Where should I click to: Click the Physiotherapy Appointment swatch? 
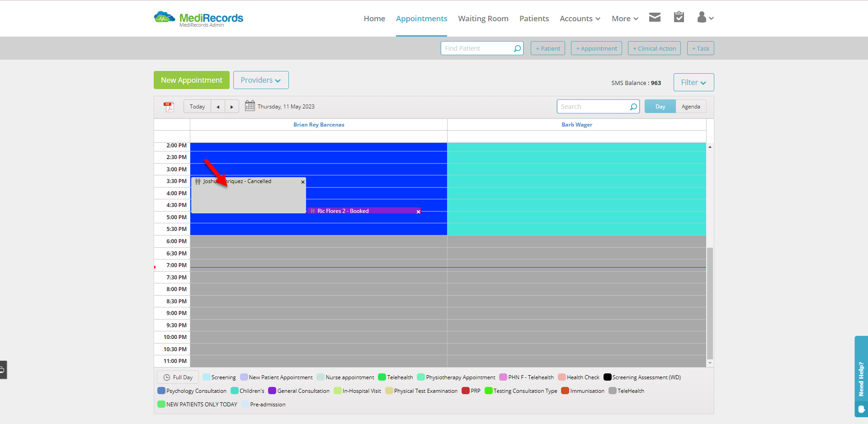[421, 377]
